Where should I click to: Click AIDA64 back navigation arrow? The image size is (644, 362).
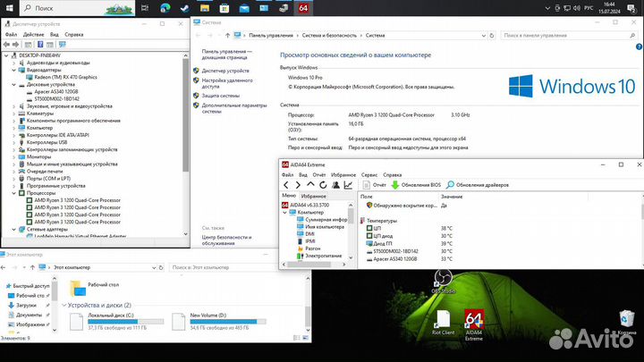286,185
